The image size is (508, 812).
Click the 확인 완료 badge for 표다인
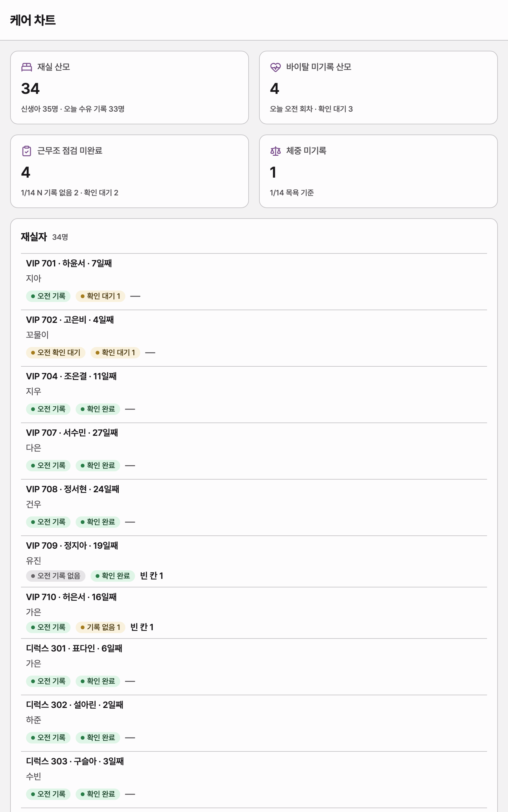pos(98,681)
